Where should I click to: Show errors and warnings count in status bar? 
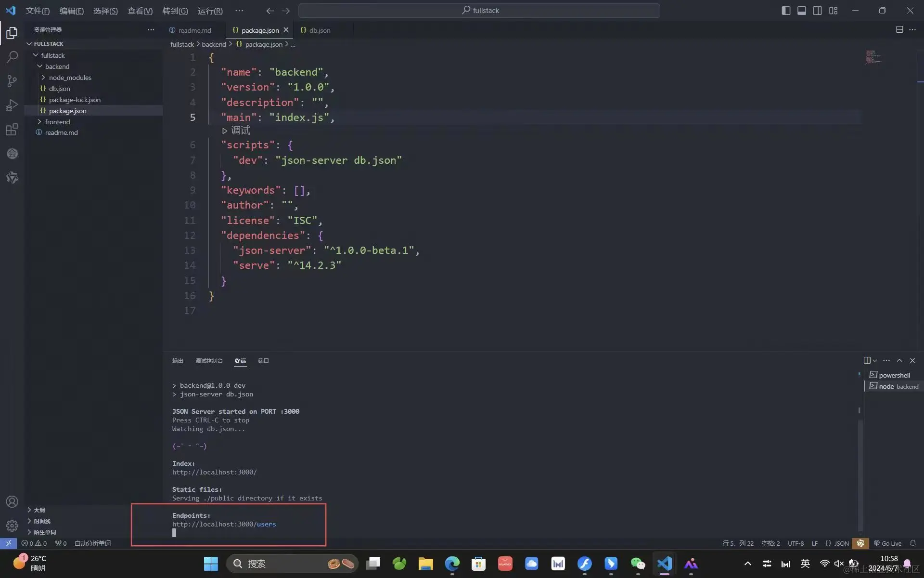pos(34,543)
